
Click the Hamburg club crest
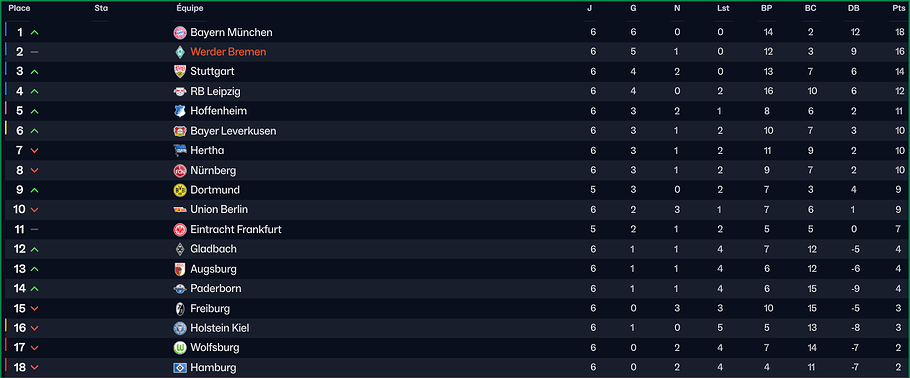[179, 368]
